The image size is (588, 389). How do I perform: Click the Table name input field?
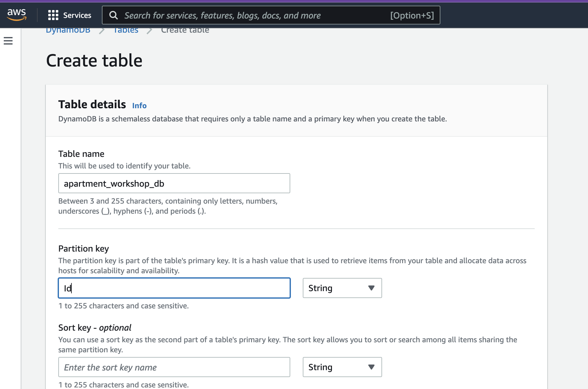pyautogui.click(x=174, y=183)
